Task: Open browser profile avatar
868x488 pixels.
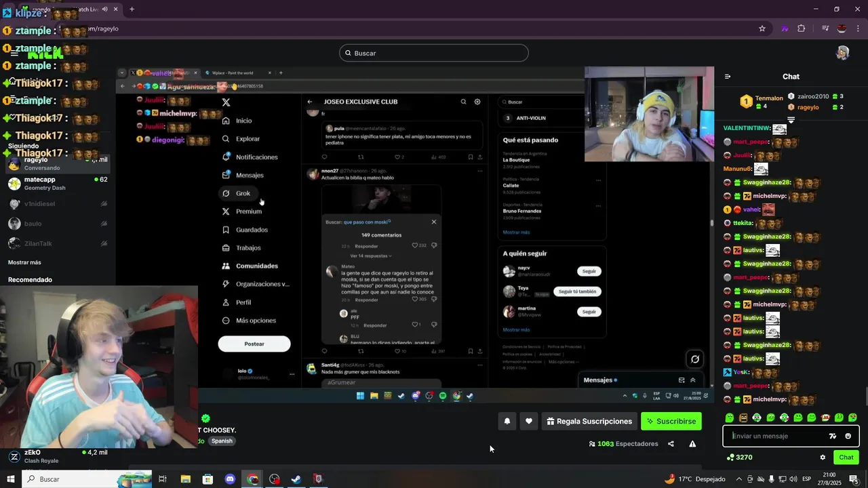Action: 842,28
